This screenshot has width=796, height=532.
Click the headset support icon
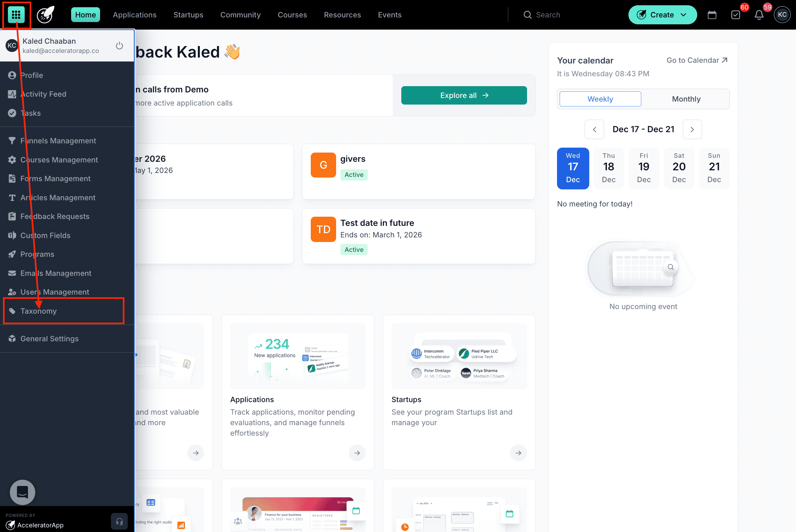coord(119,521)
